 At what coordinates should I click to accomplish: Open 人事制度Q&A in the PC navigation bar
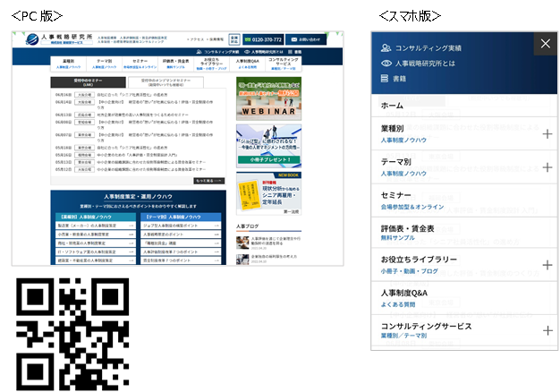click(247, 64)
